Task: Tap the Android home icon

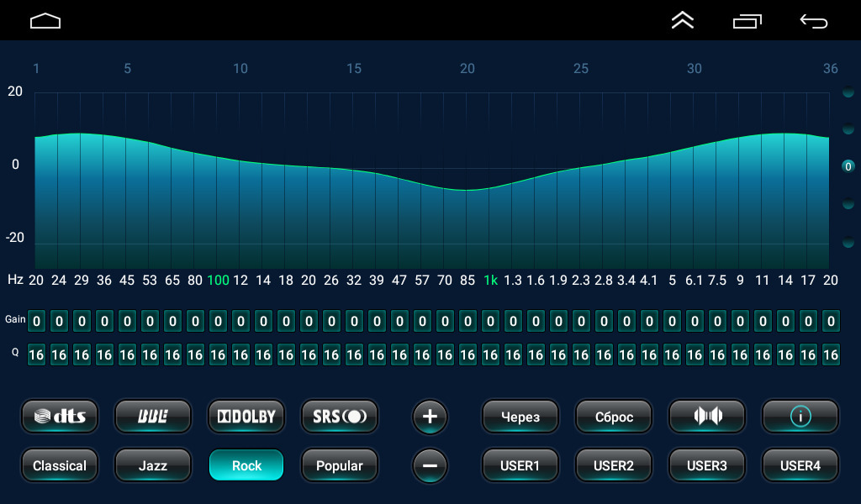Action: click(x=45, y=21)
